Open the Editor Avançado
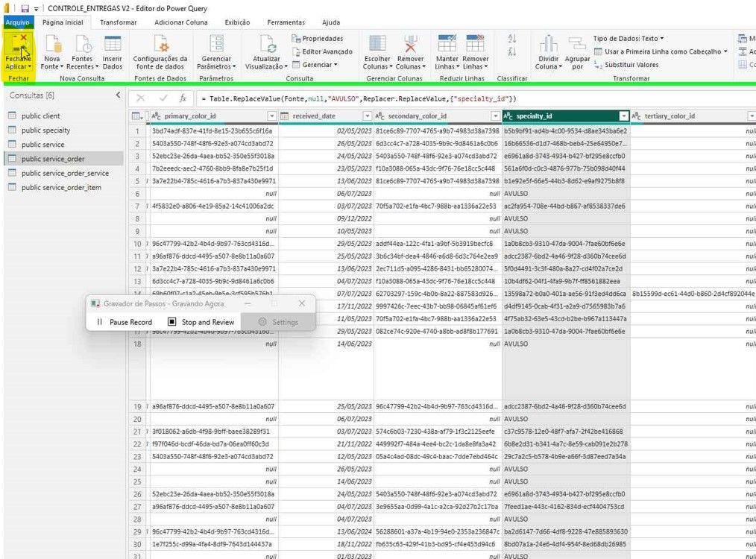The width and height of the screenshot is (756, 559). point(322,51)
